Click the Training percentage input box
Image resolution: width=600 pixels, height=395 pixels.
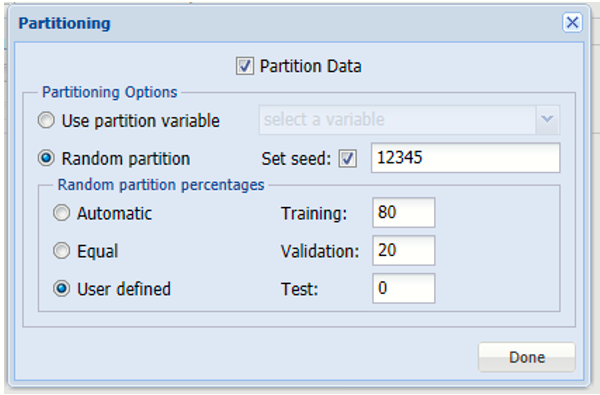point(404,212)
